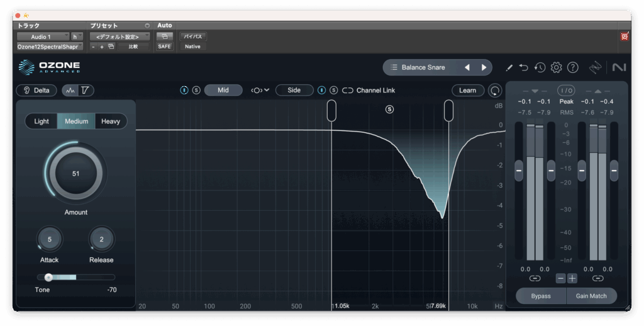Screen dimensions: 644x326
Task: Select the Heavy shaping mode
Action: point(111,121)
